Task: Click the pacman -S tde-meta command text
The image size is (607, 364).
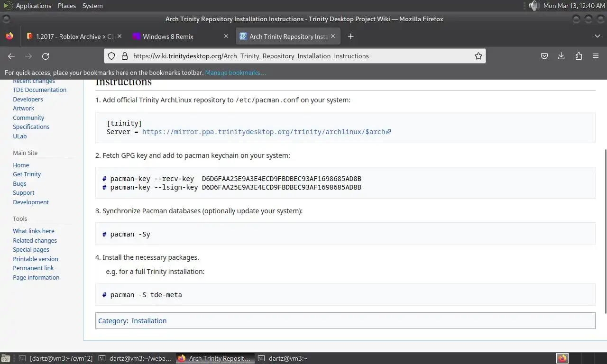Action: 146,295
